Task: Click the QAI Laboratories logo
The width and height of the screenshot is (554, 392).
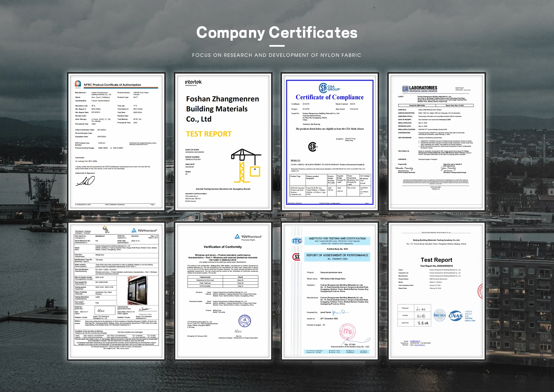Action: (x=420, y=89)
